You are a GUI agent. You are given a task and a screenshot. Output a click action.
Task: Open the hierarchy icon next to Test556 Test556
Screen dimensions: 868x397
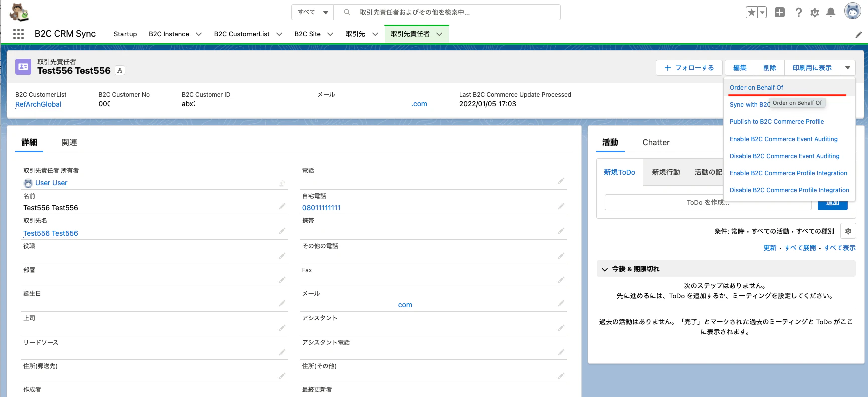coord(120,71)
